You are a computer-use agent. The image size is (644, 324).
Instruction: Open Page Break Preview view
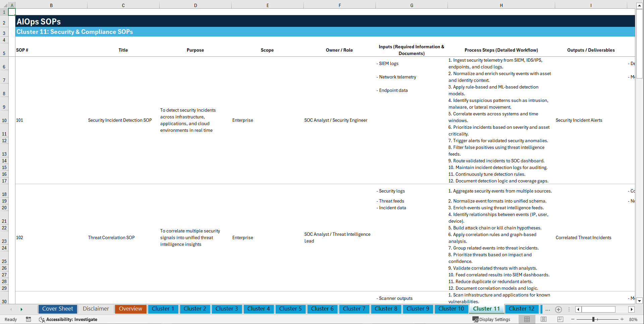tap(560, 319)
